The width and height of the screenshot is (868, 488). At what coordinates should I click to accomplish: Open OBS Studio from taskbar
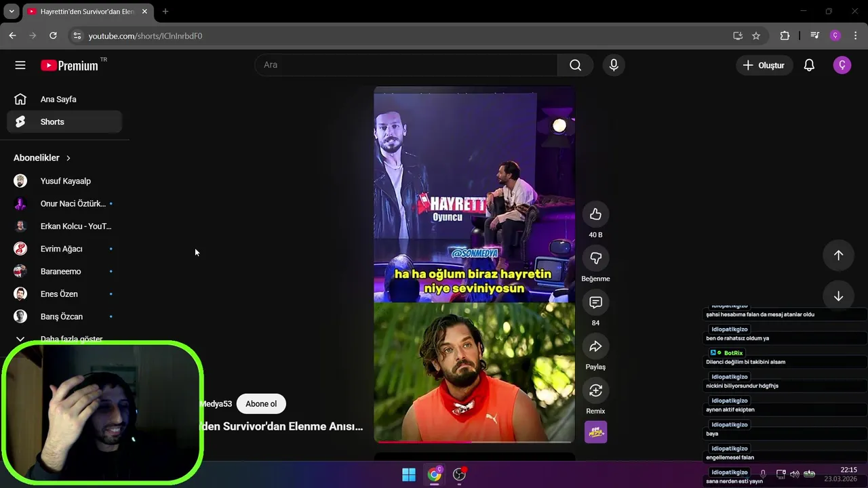tap(459, 474)
